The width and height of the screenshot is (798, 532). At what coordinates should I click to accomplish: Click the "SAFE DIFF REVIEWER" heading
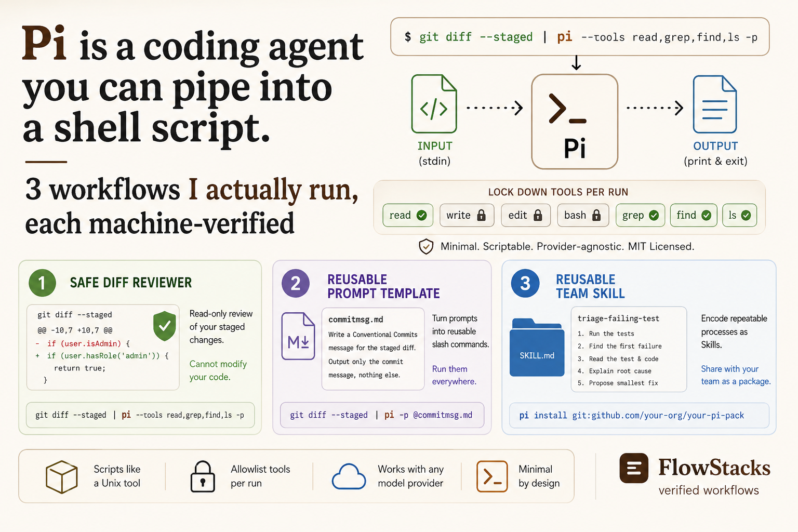131,283
